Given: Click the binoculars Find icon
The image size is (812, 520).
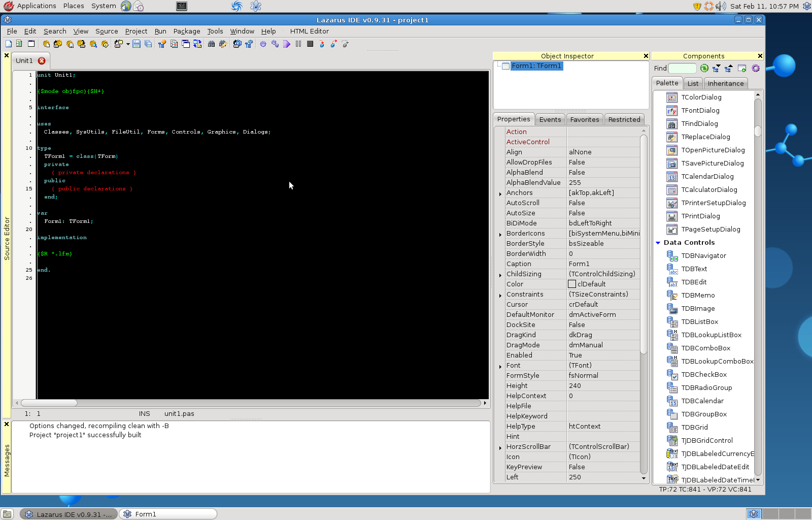Looking at the screenshot, I should (x=211, y=44).
